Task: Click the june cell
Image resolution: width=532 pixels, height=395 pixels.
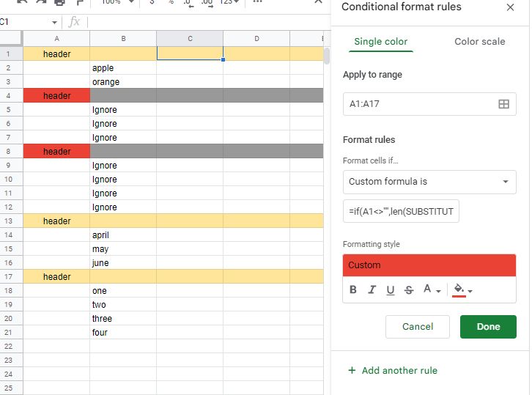Action: coord(123,262)
